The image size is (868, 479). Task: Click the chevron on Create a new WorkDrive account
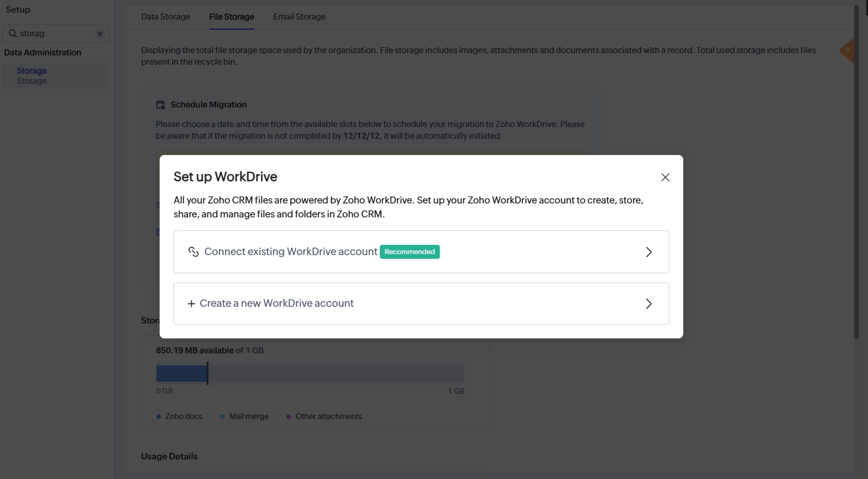tap(649, 304)
